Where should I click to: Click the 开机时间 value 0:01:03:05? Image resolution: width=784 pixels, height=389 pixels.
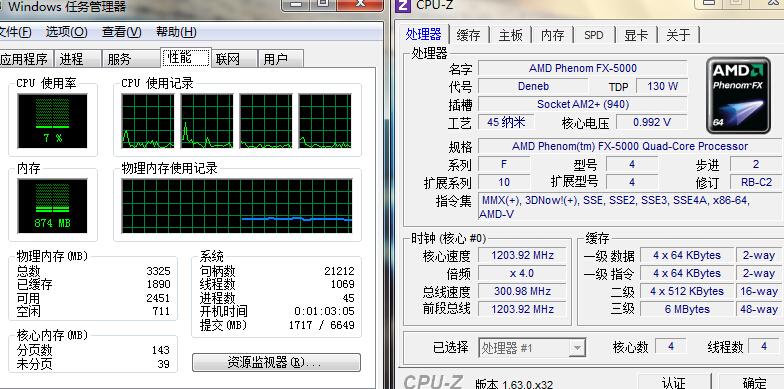point(324,311)
